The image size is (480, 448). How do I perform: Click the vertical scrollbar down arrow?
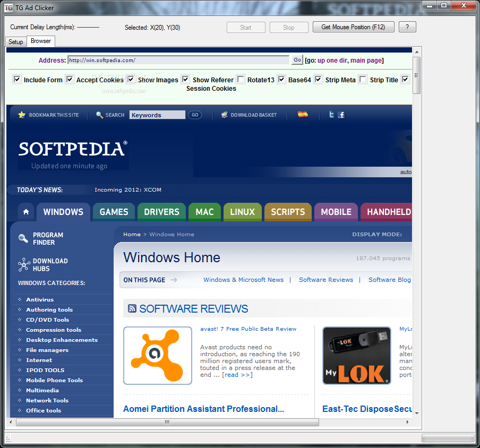[x=417, y=413]
